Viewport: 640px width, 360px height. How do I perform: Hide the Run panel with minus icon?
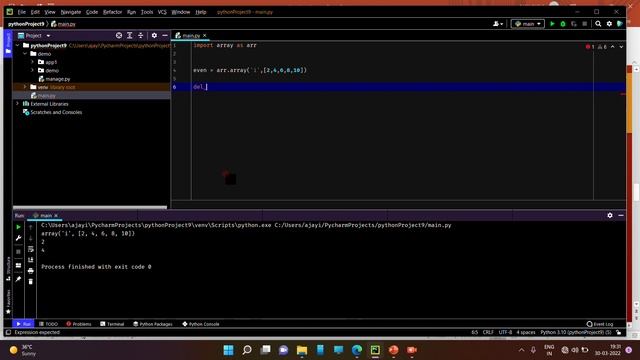621,215
